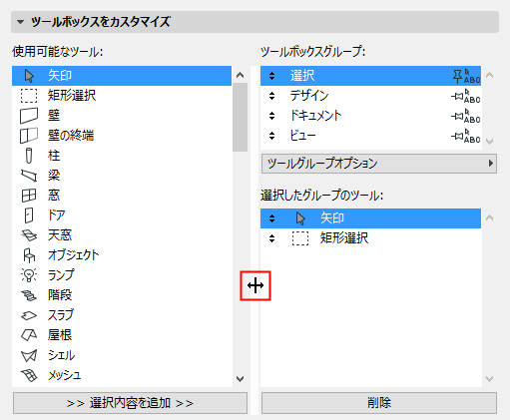The width and height of the screenshot is (510, 420).
Task: Click down arrow of toolbox groups scrollbar
Action: click(489, 142)
